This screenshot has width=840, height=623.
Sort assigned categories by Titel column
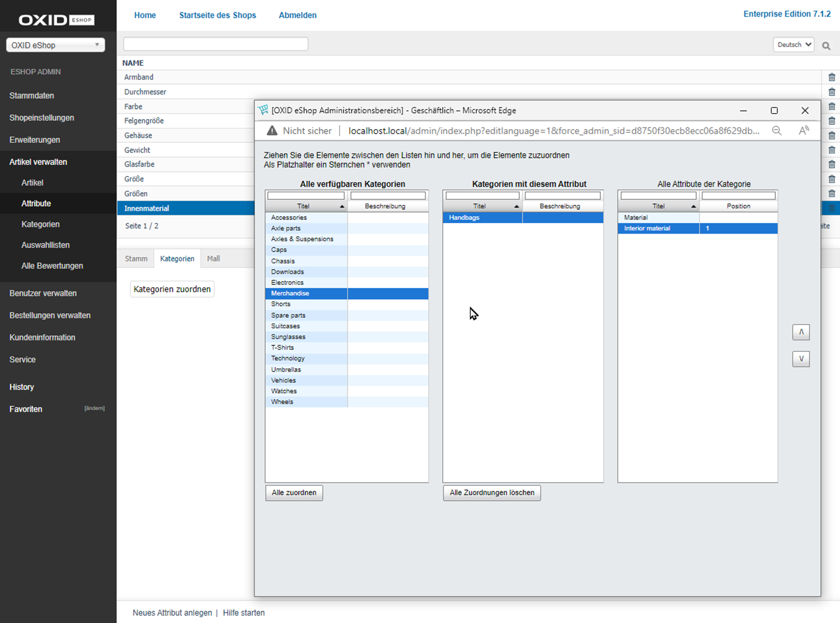[x=482, y=206]
